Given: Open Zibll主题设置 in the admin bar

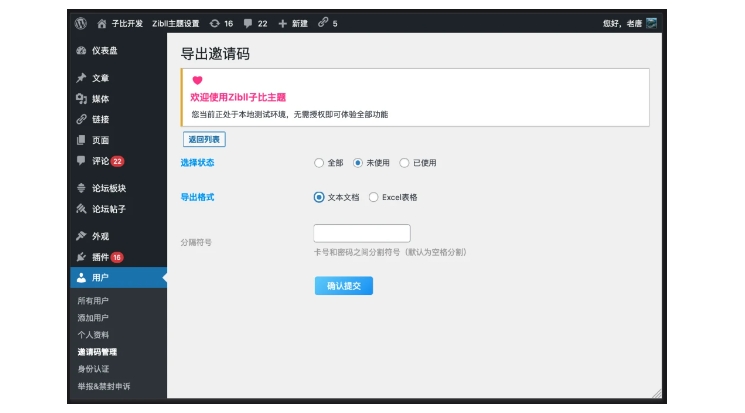Looking at the screenshot, I should point(175,23).
